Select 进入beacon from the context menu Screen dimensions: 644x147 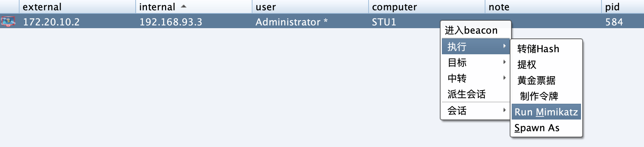click(471, 31)
